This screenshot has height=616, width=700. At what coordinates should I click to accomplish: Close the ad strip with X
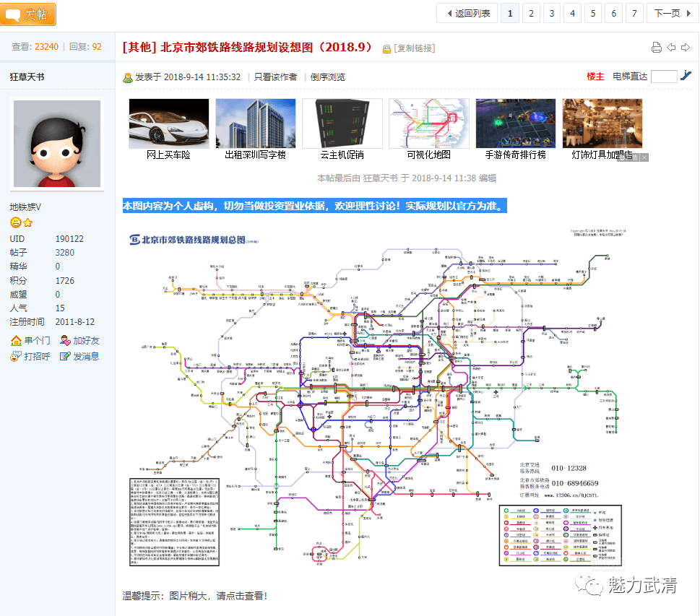pyautogui.click(x=644, y=157)
